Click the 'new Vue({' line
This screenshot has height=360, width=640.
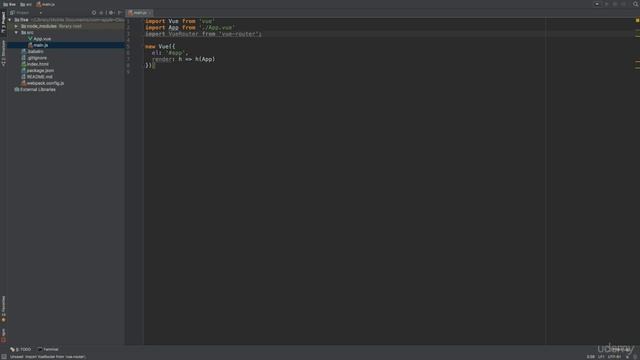click(x=160, y=47)
